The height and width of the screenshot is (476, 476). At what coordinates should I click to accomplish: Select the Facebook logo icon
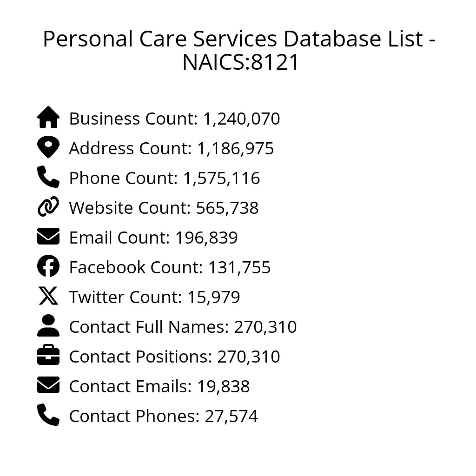pyautogui.click(x=48, y=266)
